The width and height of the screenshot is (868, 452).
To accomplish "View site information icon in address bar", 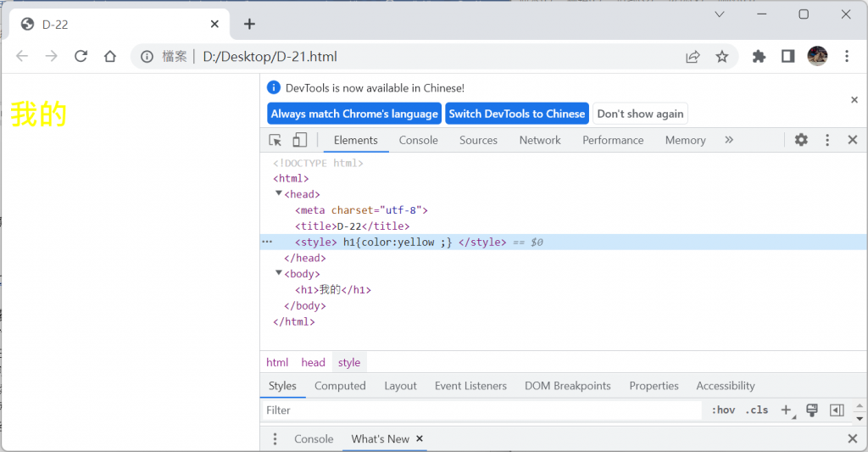I will coord(147,57).
